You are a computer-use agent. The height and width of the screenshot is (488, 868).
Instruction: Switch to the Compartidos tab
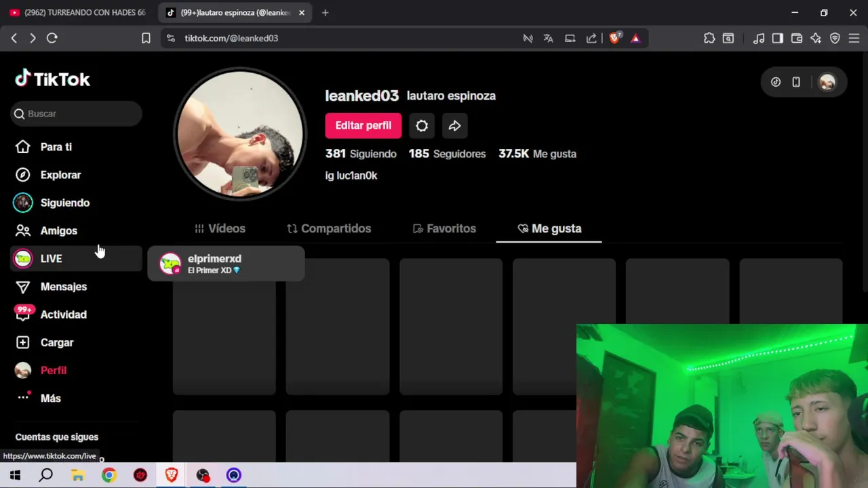point(329,228)
